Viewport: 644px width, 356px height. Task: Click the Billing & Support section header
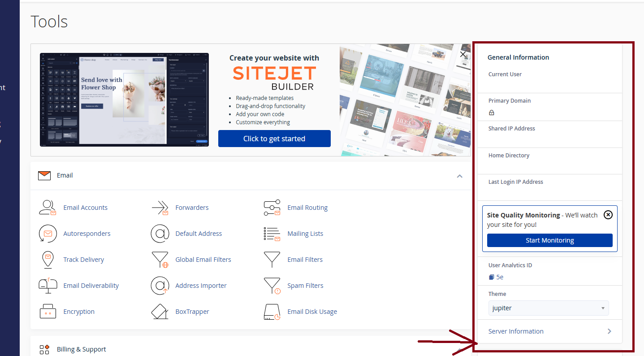point(250,349)
